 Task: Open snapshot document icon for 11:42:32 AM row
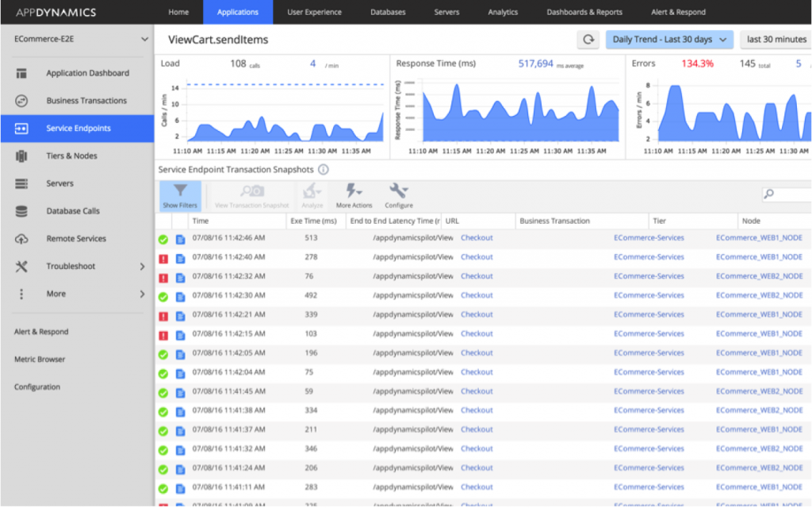click(180, 278)
